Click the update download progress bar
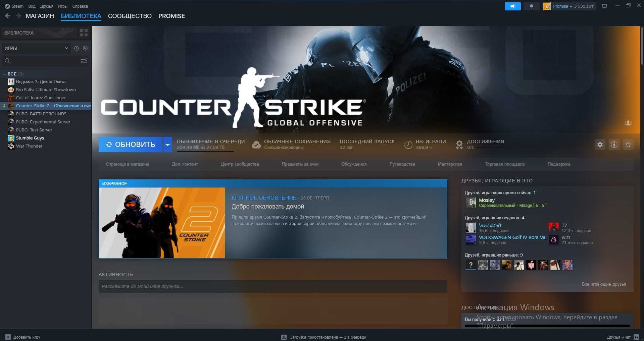 (205, 152)
